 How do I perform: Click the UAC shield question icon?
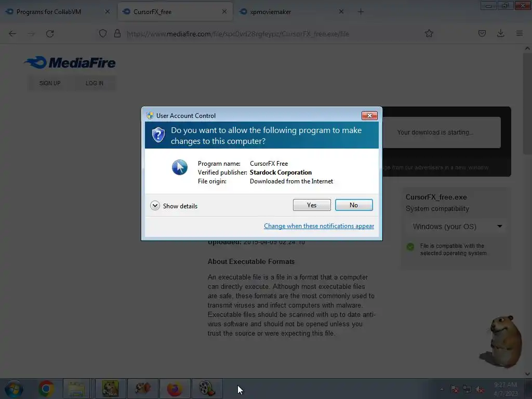tap(158, 135)
